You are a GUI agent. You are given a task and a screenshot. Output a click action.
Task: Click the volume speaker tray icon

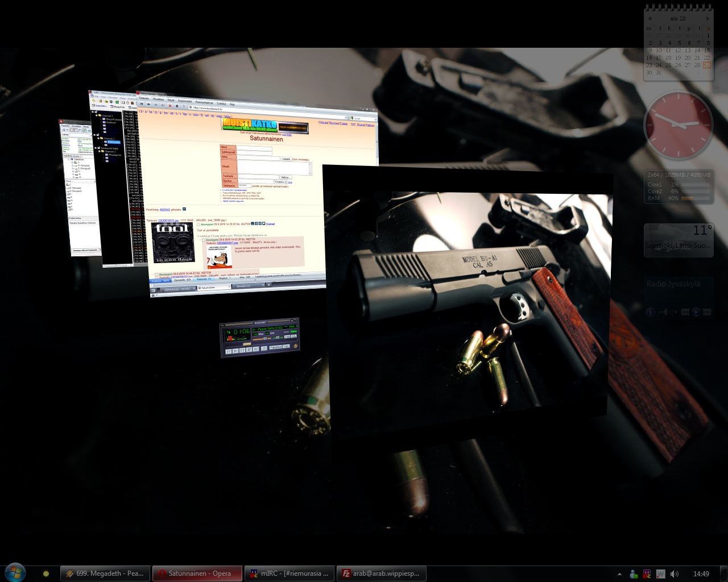(x=675, y=574)
